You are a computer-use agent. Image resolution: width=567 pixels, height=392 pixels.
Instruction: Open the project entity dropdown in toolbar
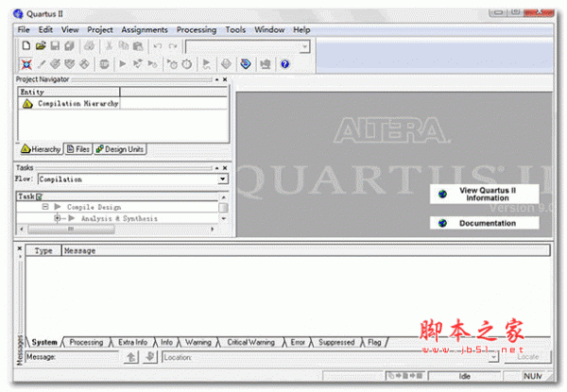(305, 46)
